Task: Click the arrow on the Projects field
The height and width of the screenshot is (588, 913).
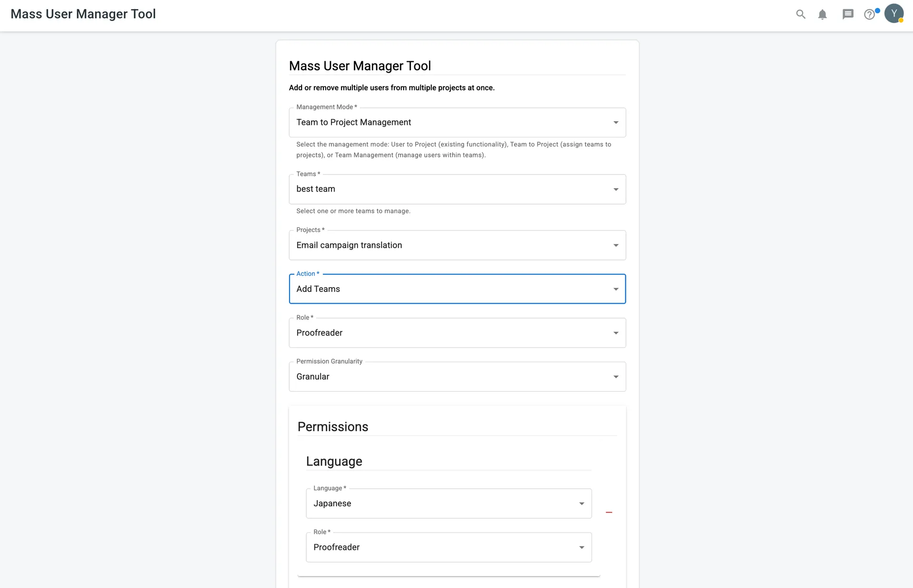Action: click(616, 245)
